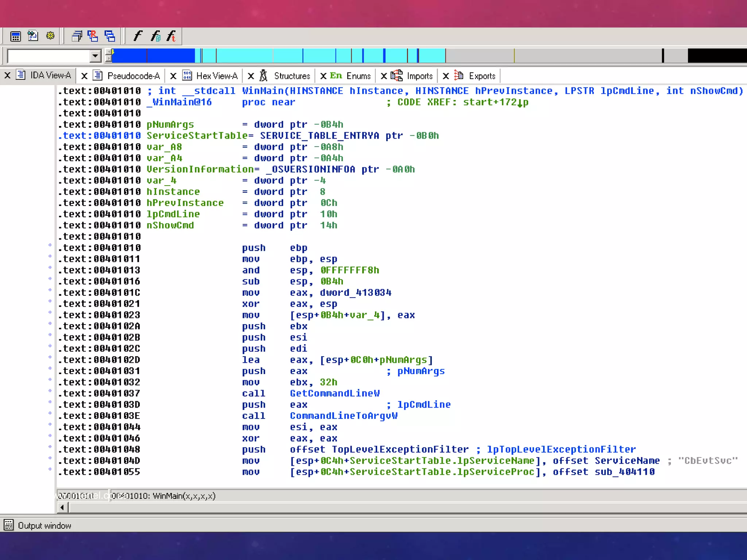Screen dimensions: 747x560
Task: Click the plain black f function icon
Action: pyautogui.click(x=138, y=36)
